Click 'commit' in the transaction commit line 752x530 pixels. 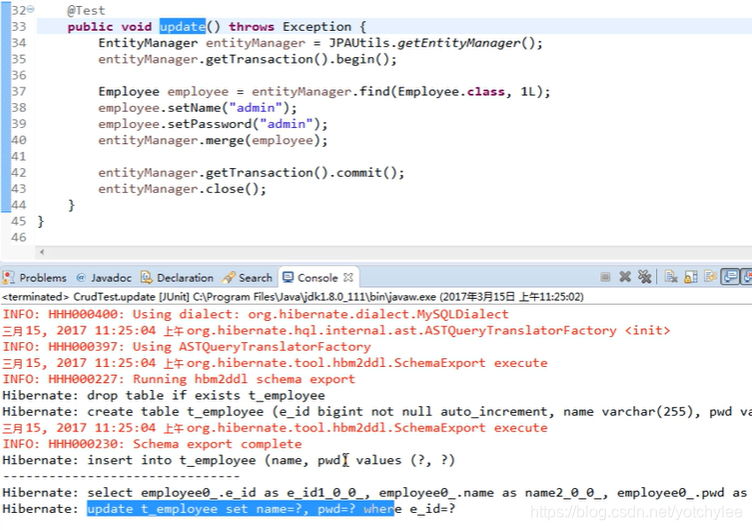359,173
